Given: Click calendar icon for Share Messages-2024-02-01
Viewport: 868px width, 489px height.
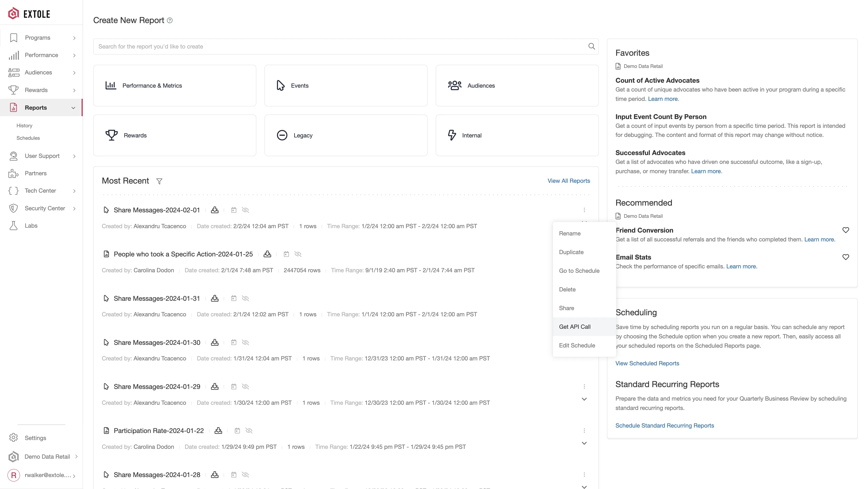Looking at the screenshot, I should click(233, 210).
